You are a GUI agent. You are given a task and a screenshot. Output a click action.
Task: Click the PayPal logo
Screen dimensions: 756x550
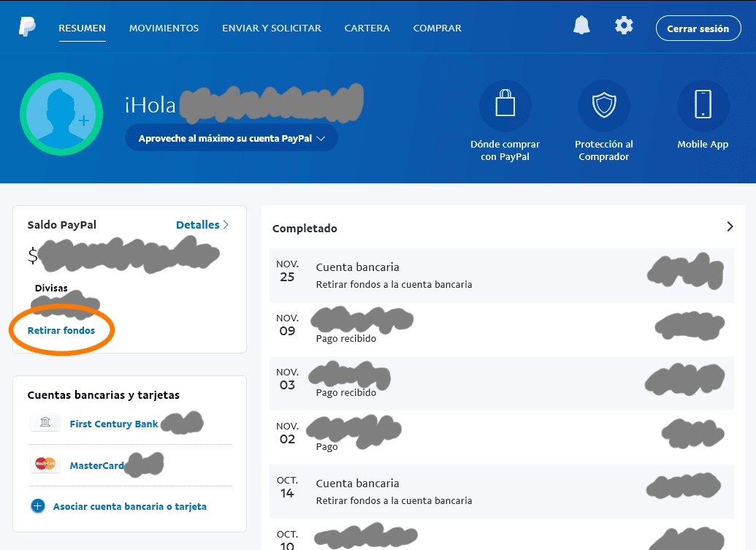click(27, 27)
